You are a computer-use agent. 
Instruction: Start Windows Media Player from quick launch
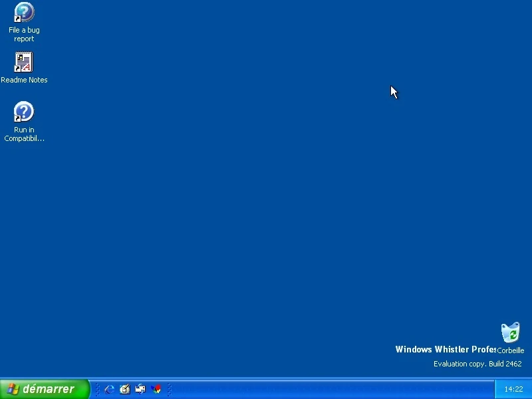(156, 389)
